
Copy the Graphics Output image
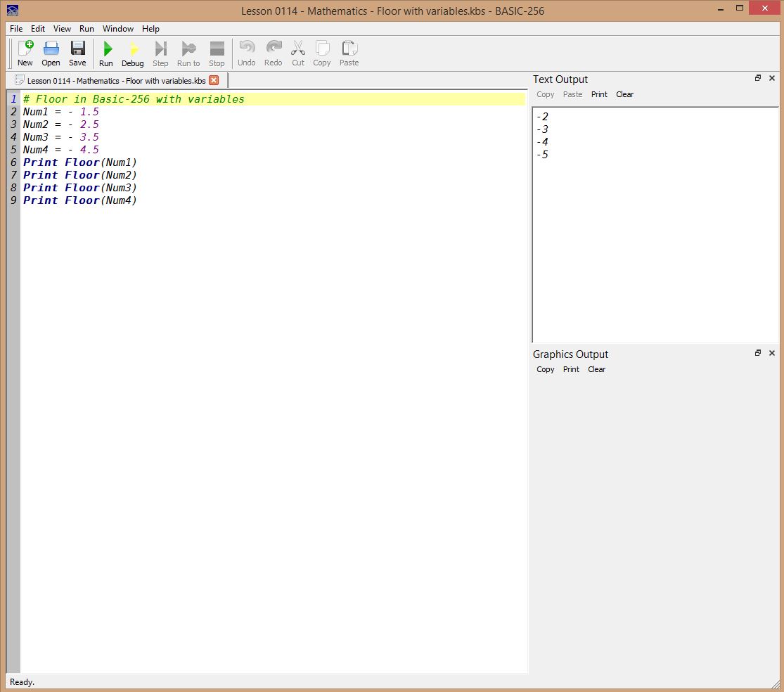click(545, 369)
